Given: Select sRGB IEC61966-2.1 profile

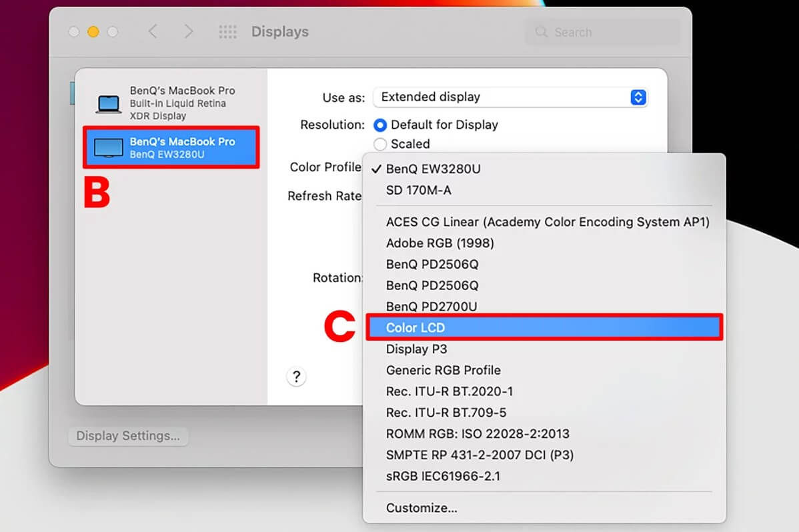Looking at the screenshot, I should coord(544,476).
